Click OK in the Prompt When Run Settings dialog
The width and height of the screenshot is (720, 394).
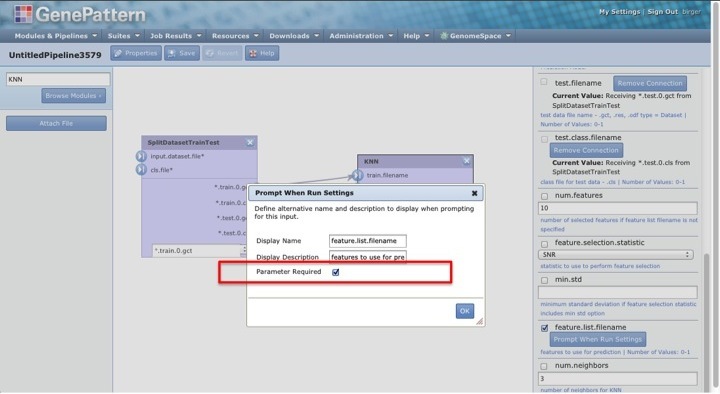point(465,311)
